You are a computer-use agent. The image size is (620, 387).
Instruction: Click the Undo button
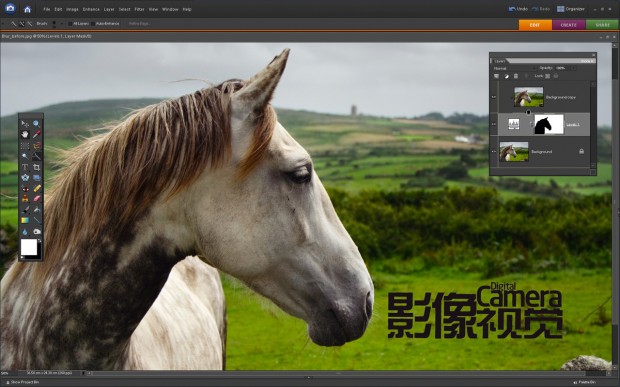518,9
